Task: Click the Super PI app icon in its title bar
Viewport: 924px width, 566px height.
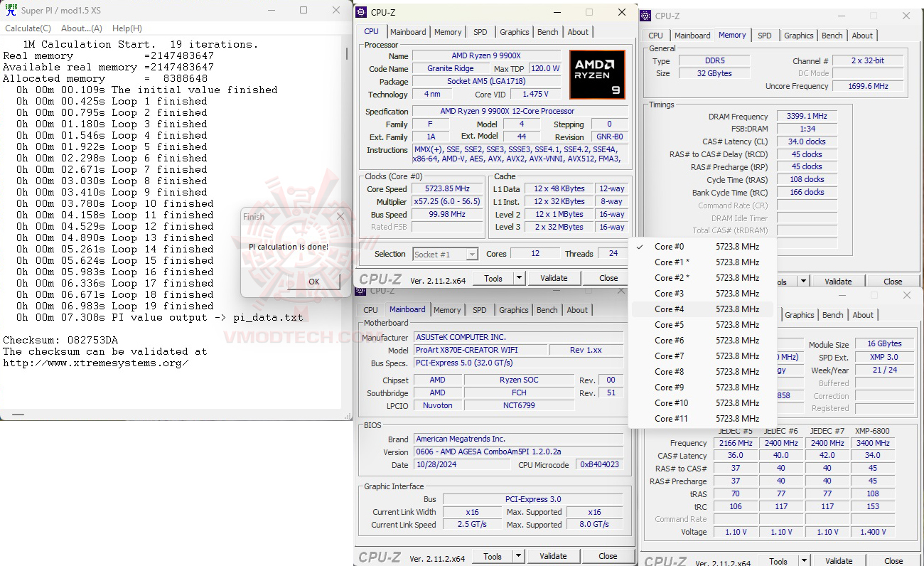Action: [x=11, y=11]
